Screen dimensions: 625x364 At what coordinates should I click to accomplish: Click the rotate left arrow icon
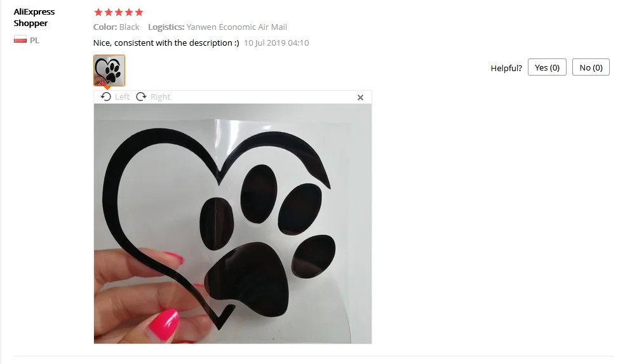click(x=105, y=97)
